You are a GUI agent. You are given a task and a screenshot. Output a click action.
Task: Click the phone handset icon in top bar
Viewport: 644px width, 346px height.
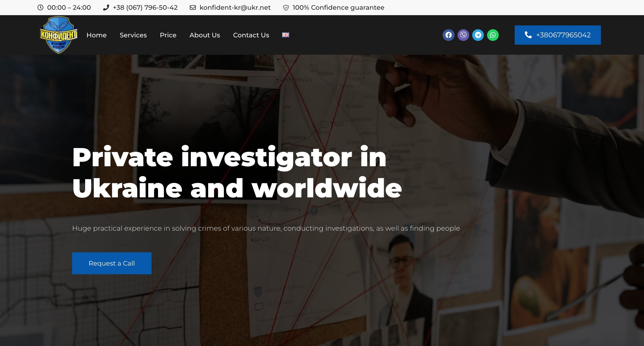106,8
